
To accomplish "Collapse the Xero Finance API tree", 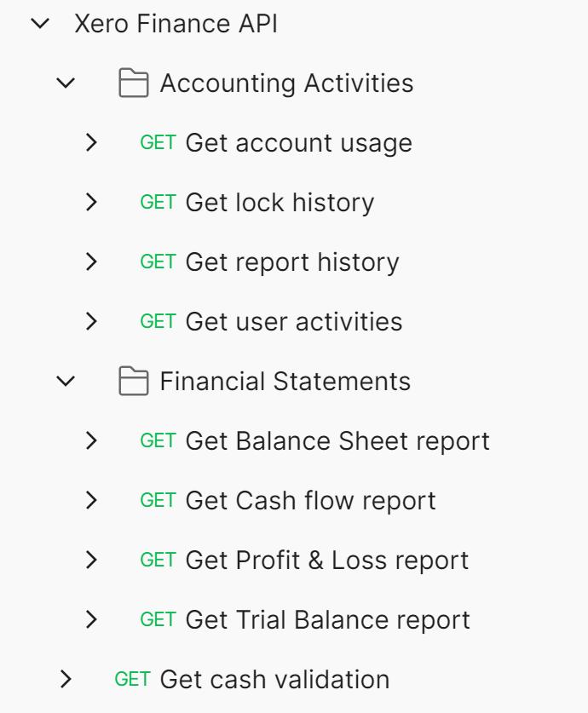I will [x=39, y=23].
